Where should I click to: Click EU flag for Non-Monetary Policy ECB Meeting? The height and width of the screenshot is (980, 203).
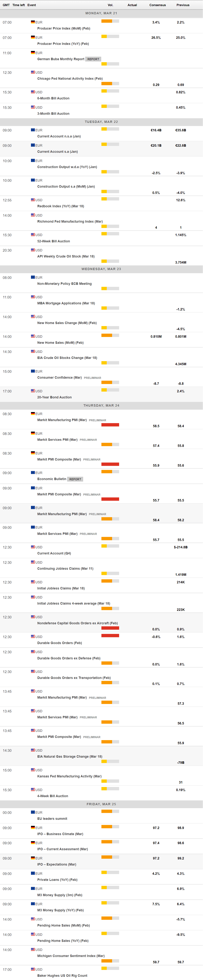coord(33,277)
